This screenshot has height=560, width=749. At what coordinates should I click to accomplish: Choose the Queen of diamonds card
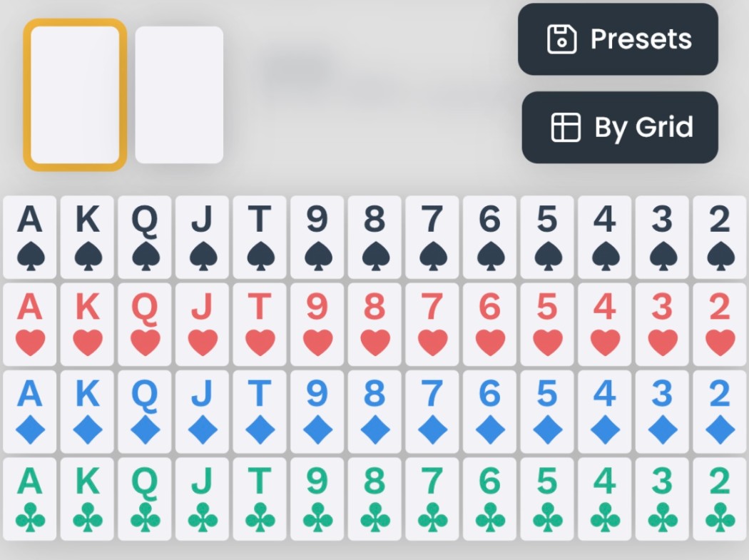click(145, 412)
